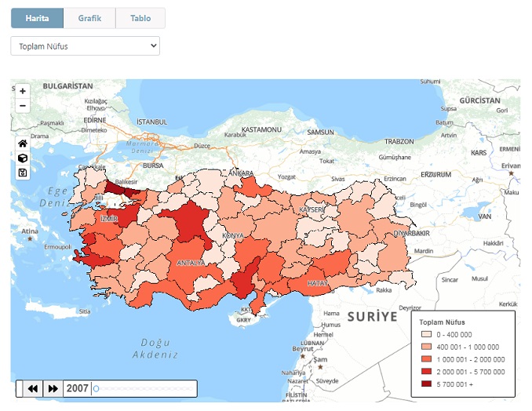Switch to the Grafik tab

(x=89, y=18)
